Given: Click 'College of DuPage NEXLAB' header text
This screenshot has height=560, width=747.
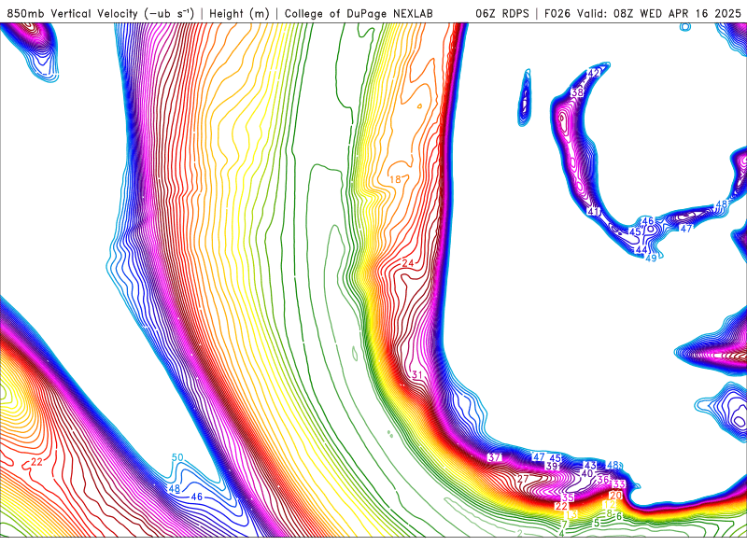Looking at the screenshot, I should (359, 13).
